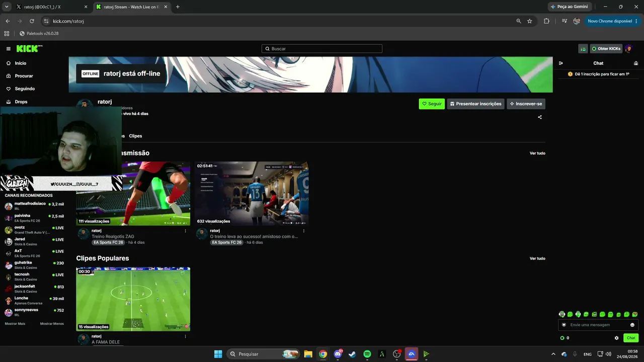Open the rewards inbox icon beside Obter KICKs
Screen dimensions: 644x362
pyautogui.click(x=583, y=49)
